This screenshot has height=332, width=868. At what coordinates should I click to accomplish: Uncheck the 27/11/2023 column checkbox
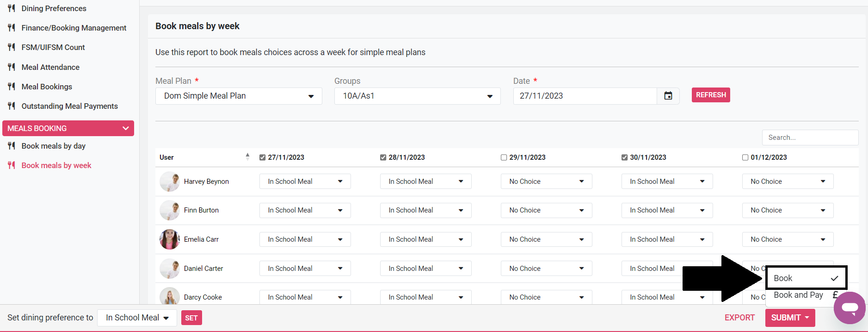click(263, 157)
